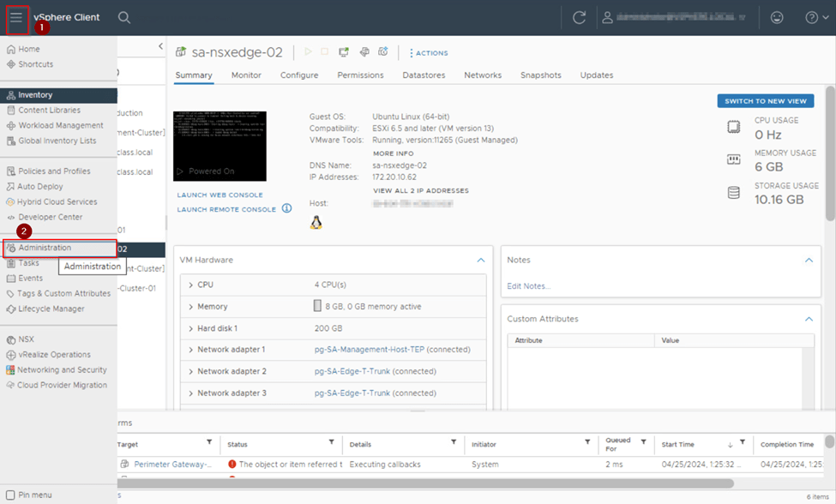Open the Launch Web Console link
This screenshot has height=504, width=836.
(x=220, y=195)
